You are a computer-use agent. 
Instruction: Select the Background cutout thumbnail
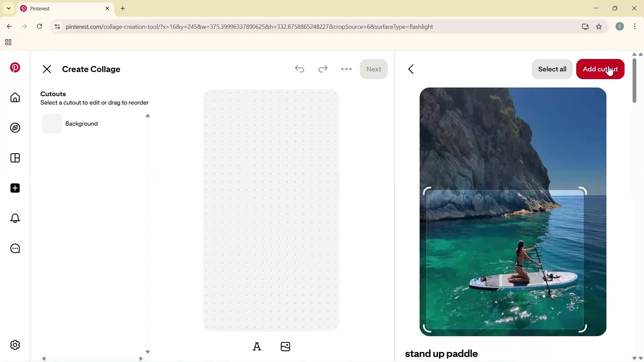pos(51,124)
